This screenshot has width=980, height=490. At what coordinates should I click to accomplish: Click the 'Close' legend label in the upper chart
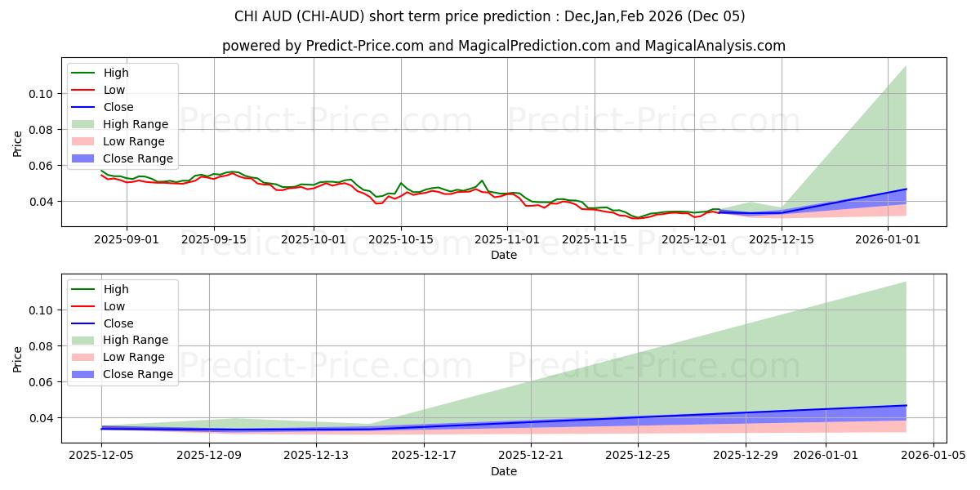click(119, 107)
